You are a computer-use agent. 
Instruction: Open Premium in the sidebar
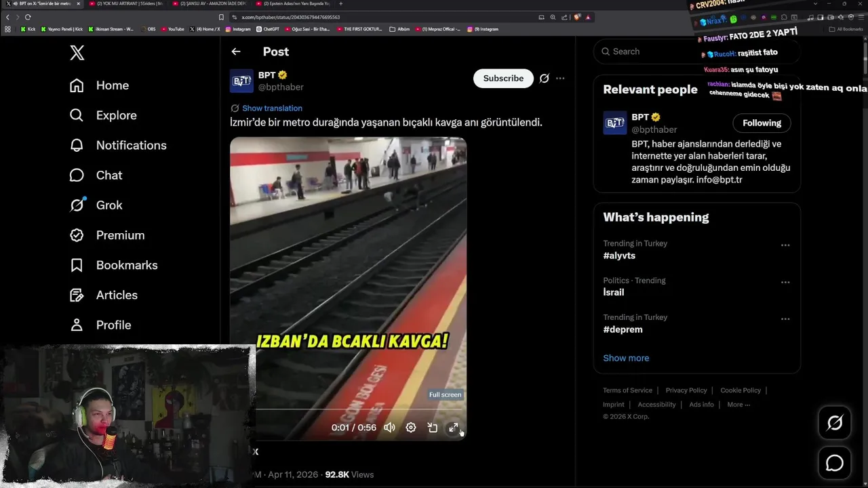click(107, 235)
